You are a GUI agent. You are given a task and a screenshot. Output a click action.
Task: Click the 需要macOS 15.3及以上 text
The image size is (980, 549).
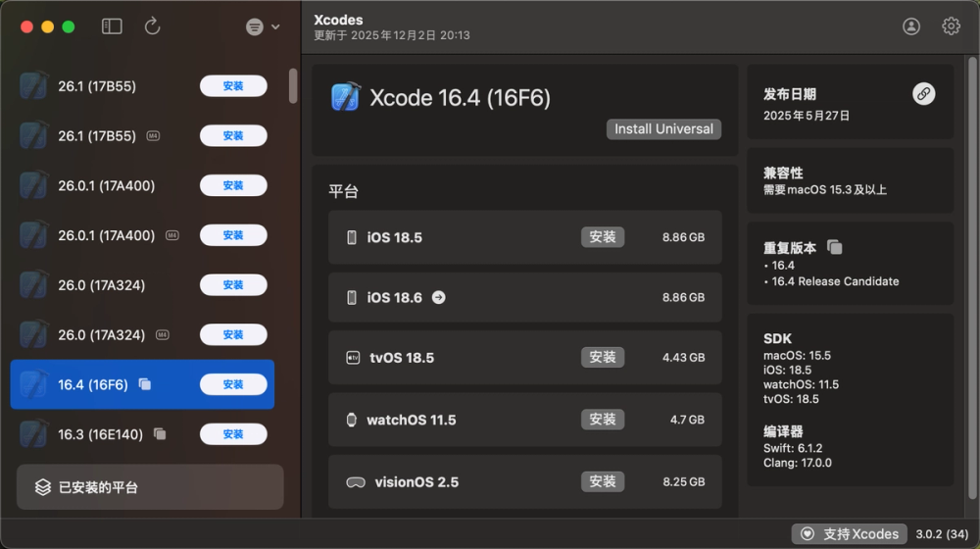click(x=825, y=189)
